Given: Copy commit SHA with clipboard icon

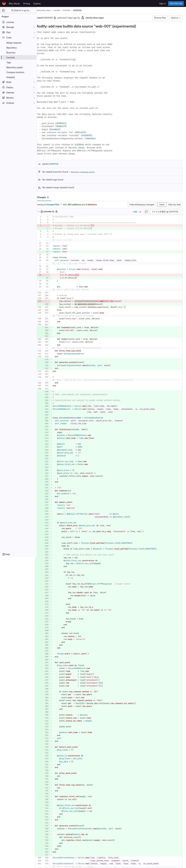Looking at the screenshot, I should (x=55, y=18).
